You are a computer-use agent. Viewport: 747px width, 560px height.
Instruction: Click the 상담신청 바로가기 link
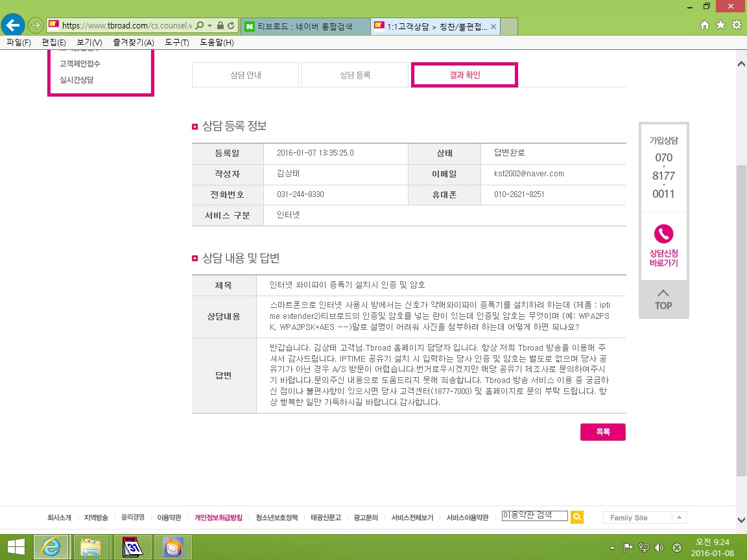(x=663, y=258)
